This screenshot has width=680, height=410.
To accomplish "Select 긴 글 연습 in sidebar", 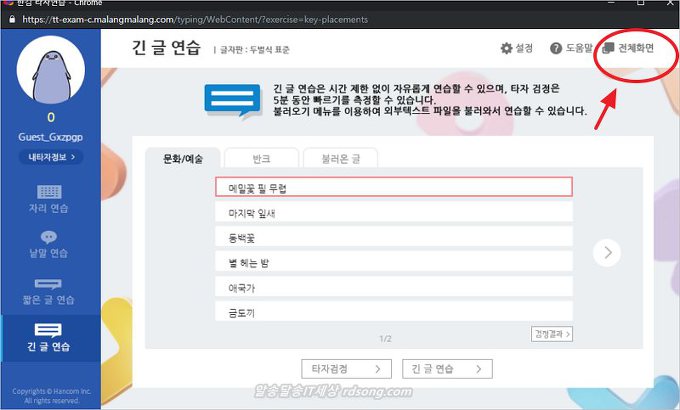I will tap(50, 337).
